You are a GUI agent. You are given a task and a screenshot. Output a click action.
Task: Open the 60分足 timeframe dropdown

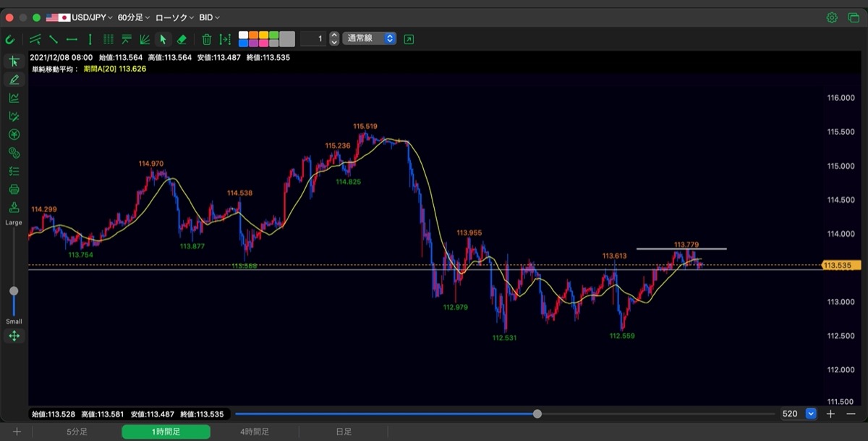[134, 17]
